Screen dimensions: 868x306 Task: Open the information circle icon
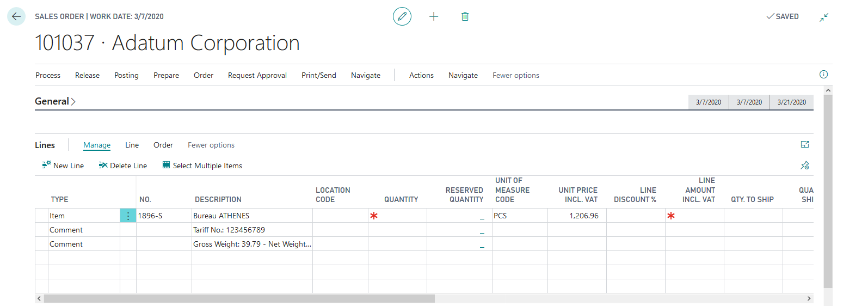823,75
